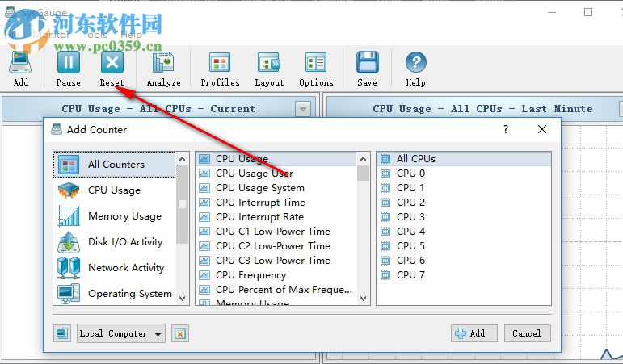Click the red X disconnect icon
Image resolution: width=623 pixels, height=364 pixels.
click(180, 333)
